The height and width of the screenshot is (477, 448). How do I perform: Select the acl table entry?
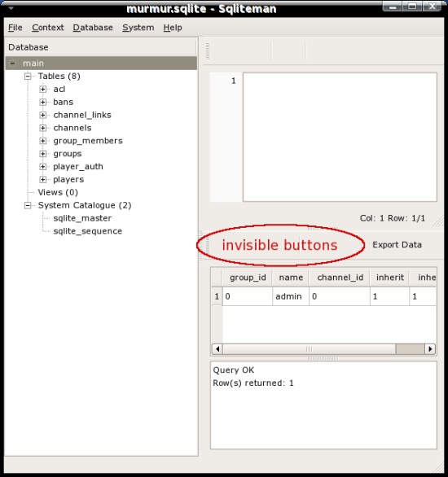59,90
